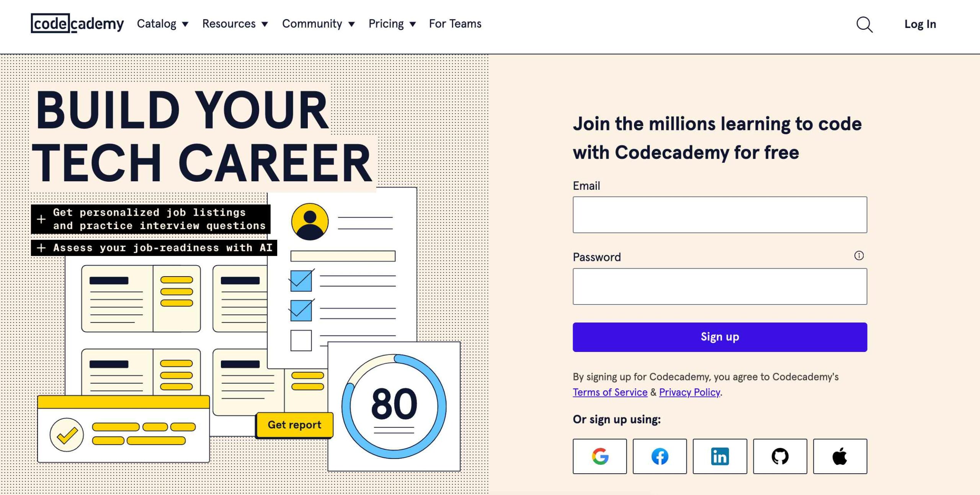This screenshot has height=495, width=980.
Task: Click the Email input field
Action: pyautogui.click(x=720, y=214)
